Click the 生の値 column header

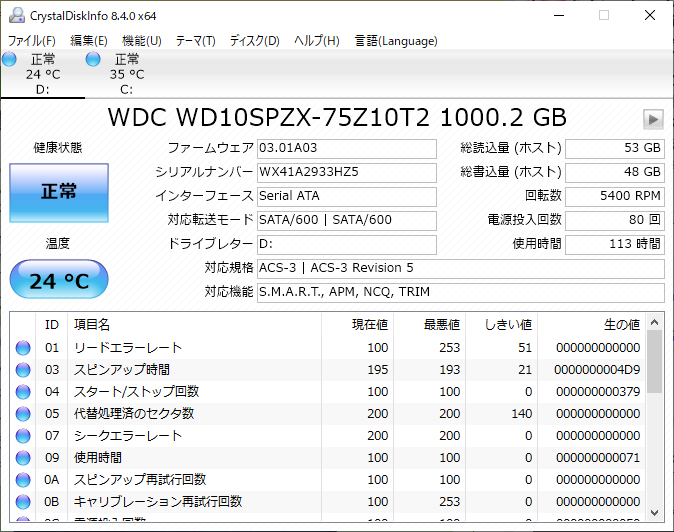(591, 325)
